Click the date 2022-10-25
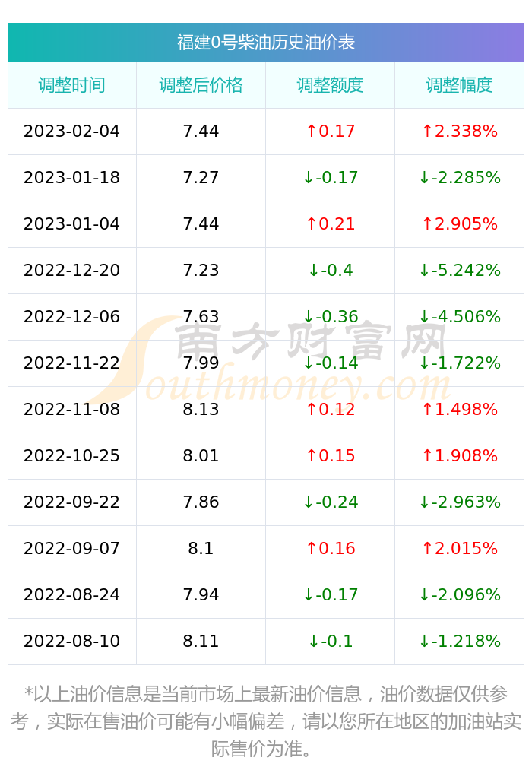Image resolution: width=532 pixels, height=770 pixels. click(71, 456)
